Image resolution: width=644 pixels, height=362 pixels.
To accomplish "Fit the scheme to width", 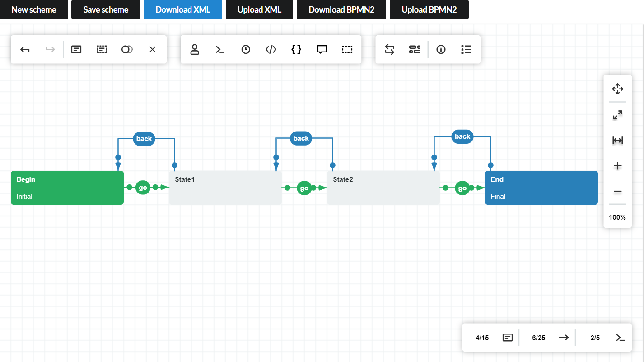I will pos(617,141).
